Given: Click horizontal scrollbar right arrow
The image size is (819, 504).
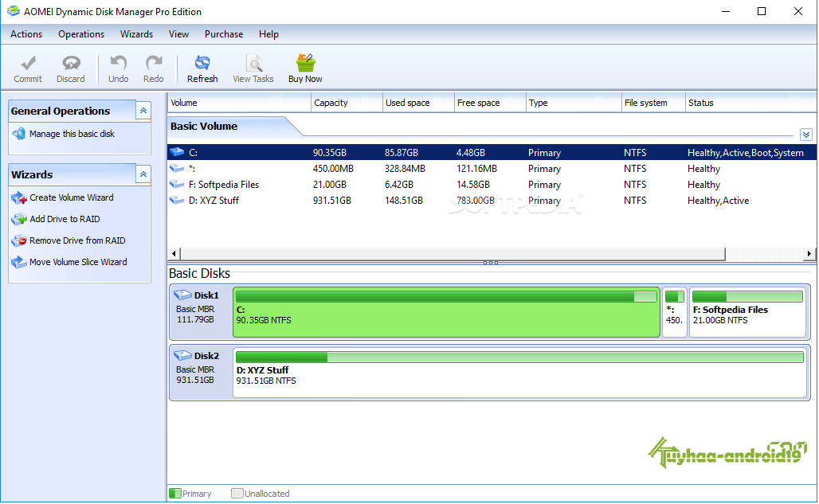Looking at the screenshot, I should point(809,253).
